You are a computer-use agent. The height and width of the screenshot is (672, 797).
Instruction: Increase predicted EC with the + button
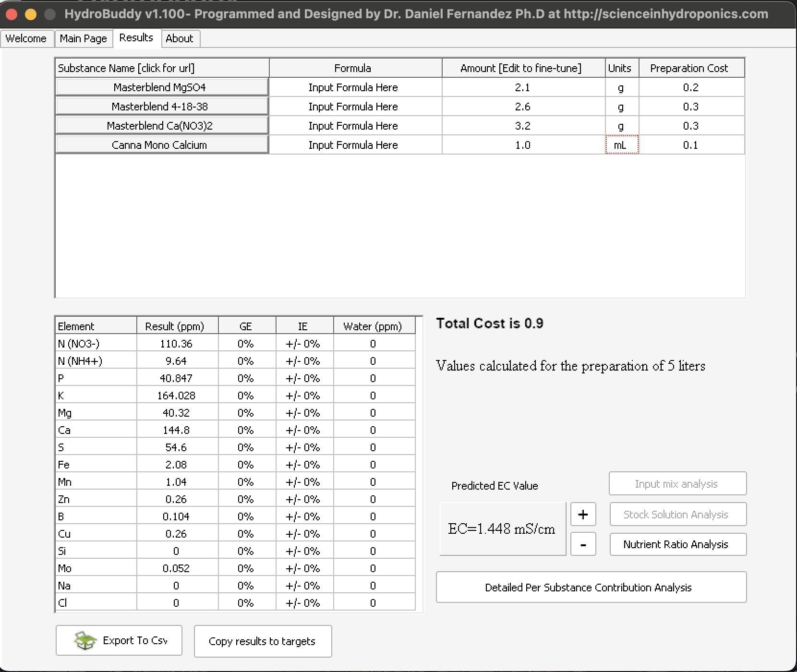(x=583, y=515)
